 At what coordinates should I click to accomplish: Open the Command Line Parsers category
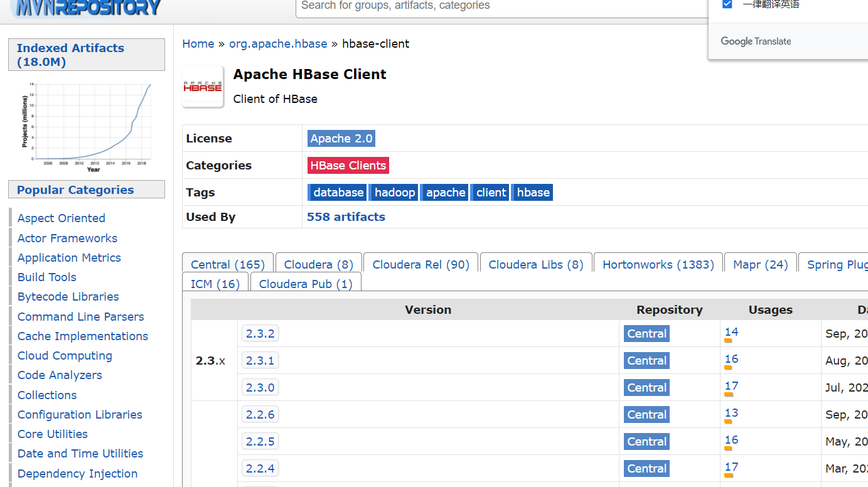point(81,316)
